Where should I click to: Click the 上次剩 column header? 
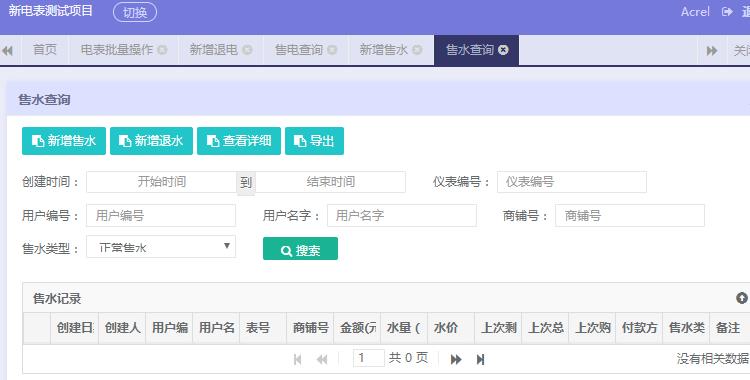[x=498, y=328]
